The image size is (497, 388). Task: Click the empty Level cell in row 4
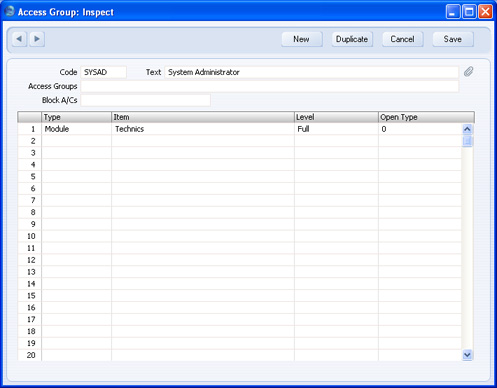pos(336,165)
